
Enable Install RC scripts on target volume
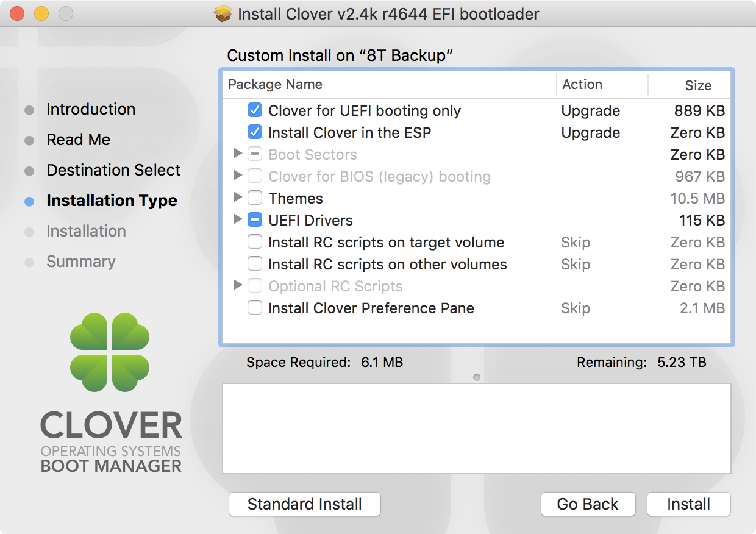point(255,243)
